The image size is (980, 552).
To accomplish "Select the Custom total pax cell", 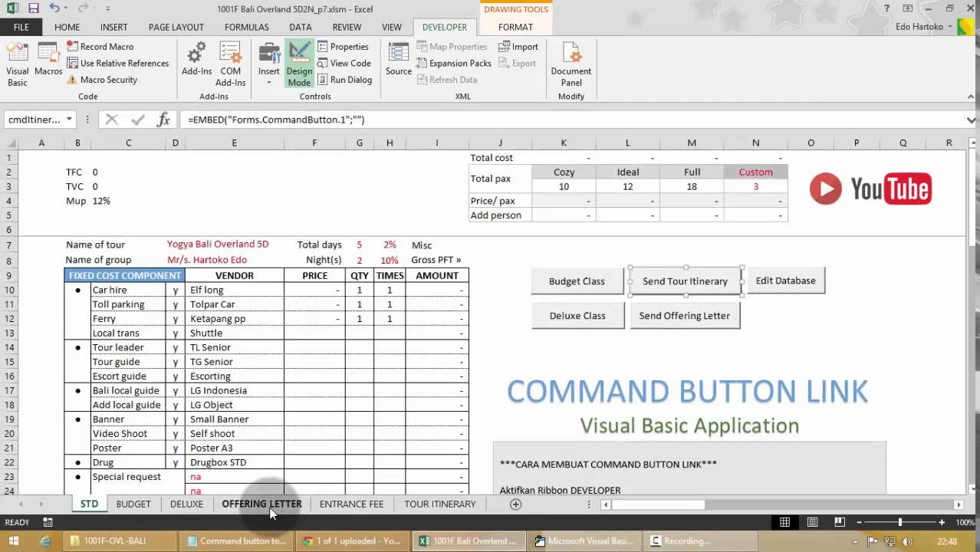I will [755, 186].
